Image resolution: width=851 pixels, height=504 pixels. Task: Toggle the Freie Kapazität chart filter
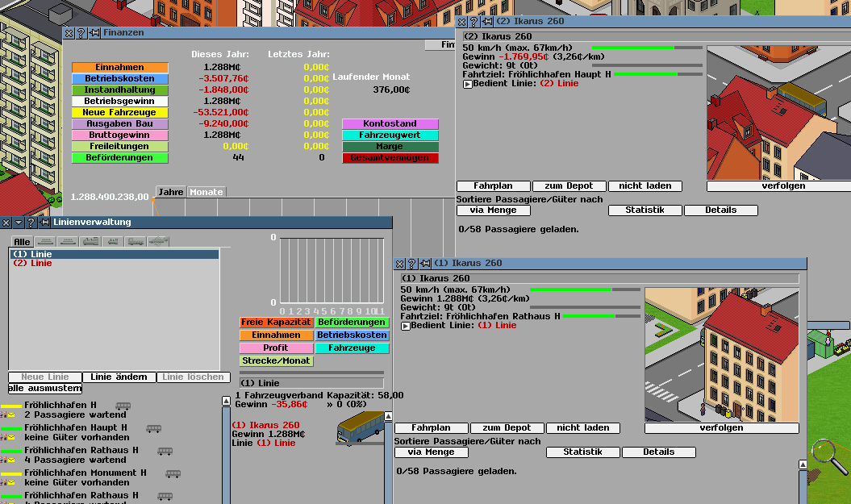(x=276, y=323)
